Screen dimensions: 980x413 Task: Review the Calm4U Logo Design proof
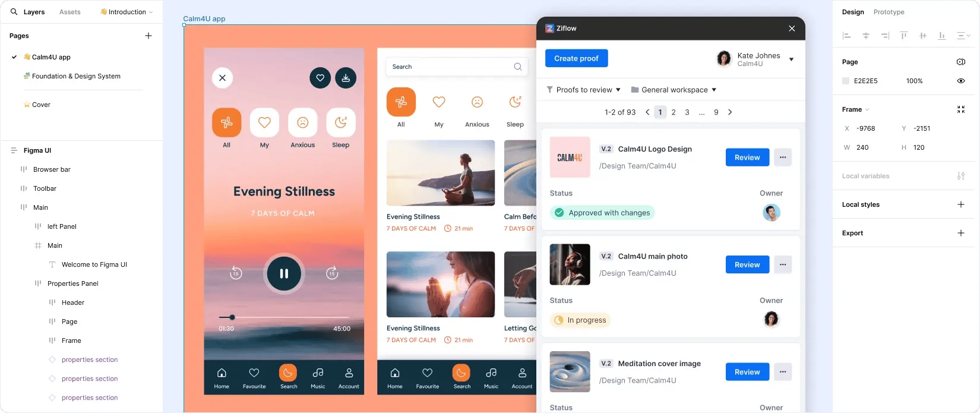(747, 157)
